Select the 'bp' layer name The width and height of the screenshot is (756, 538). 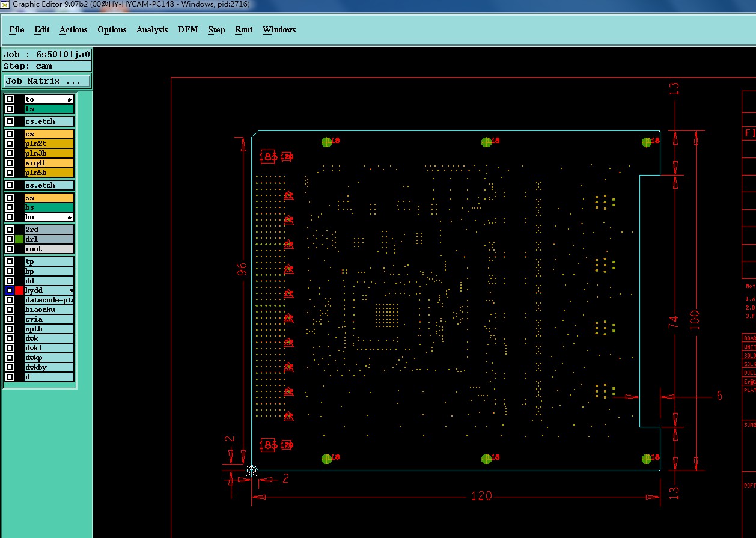click(49, 271)
